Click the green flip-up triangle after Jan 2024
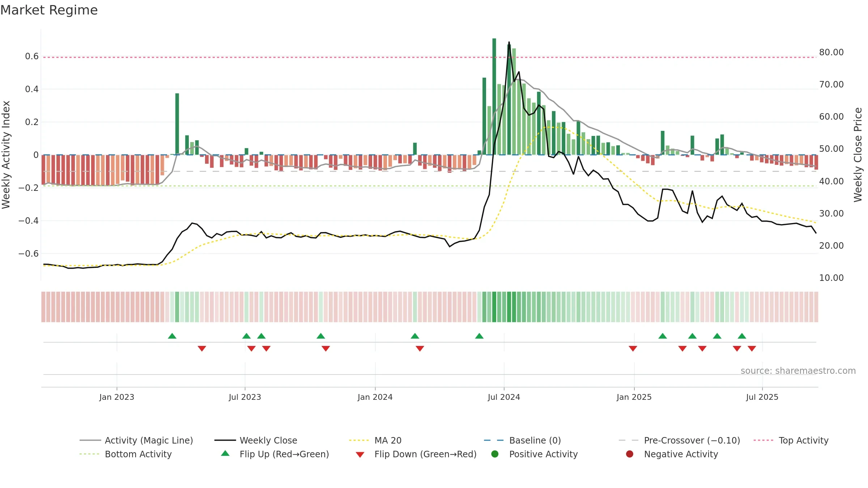 (415, 336)
